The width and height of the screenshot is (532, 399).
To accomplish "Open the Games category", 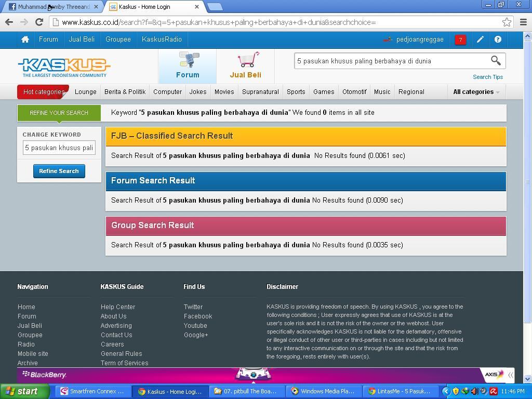I will point(324,92).
